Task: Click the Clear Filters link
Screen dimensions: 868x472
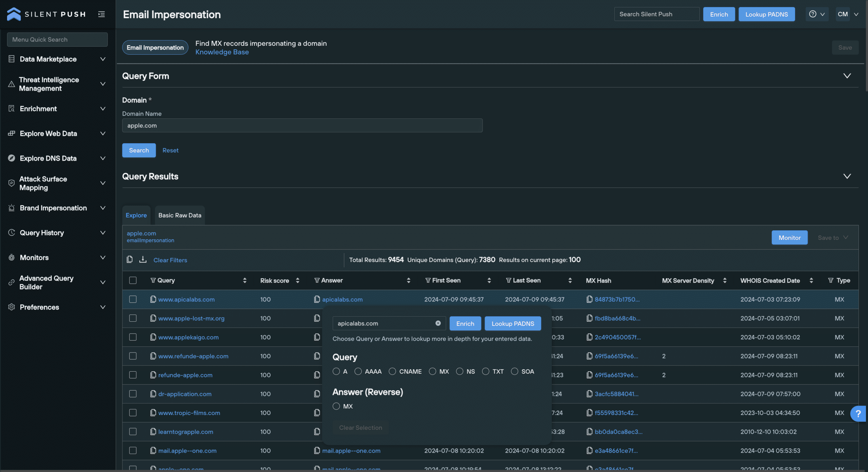Action: (170, 260)
